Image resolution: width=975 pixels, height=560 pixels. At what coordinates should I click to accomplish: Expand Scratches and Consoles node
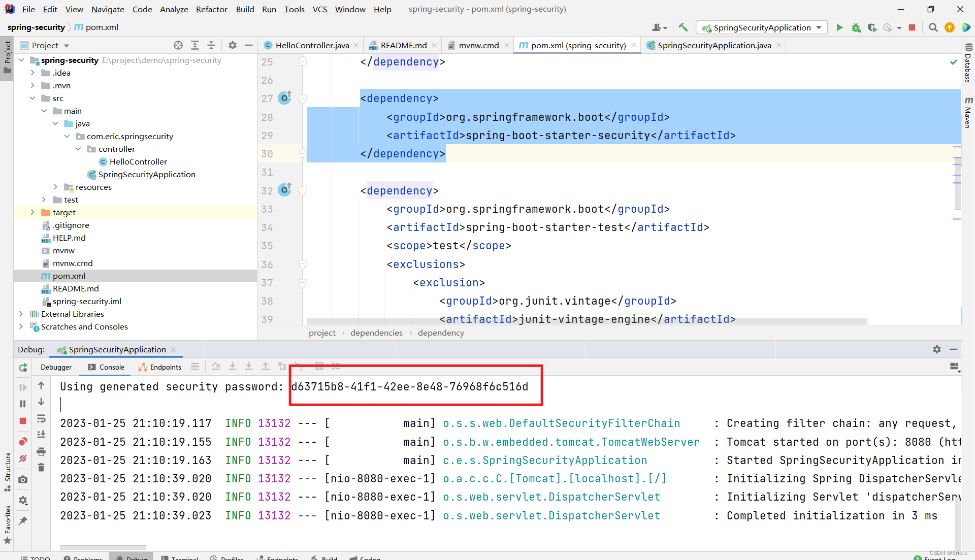(x=21, y=326)
